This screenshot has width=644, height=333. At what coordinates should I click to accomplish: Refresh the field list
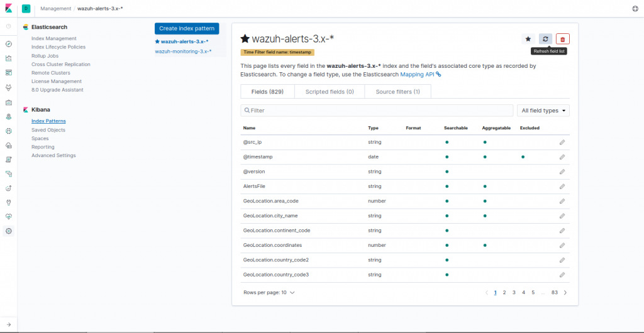coord(545,39)
